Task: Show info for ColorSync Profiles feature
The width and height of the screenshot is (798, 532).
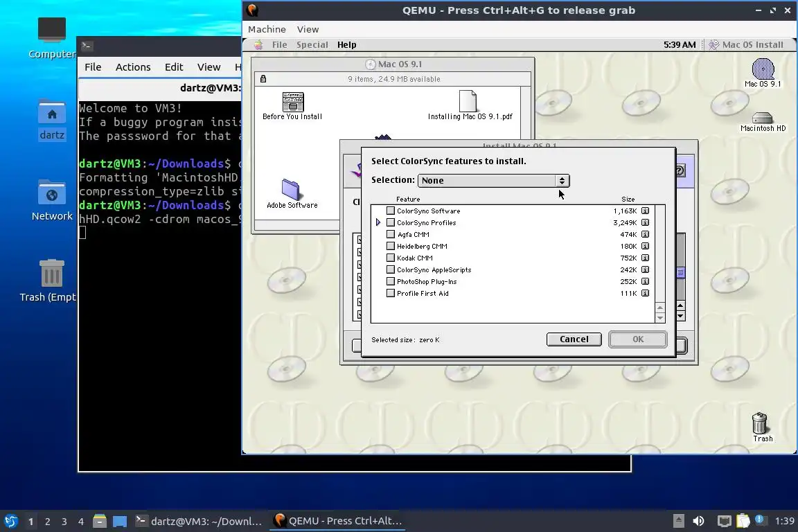Action: click(645, 222)
